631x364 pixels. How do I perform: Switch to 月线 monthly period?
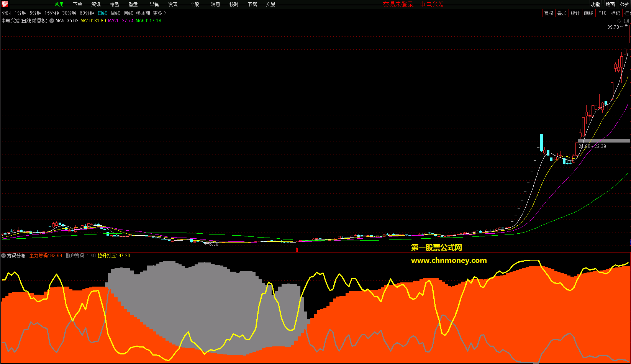click(128, 13)
